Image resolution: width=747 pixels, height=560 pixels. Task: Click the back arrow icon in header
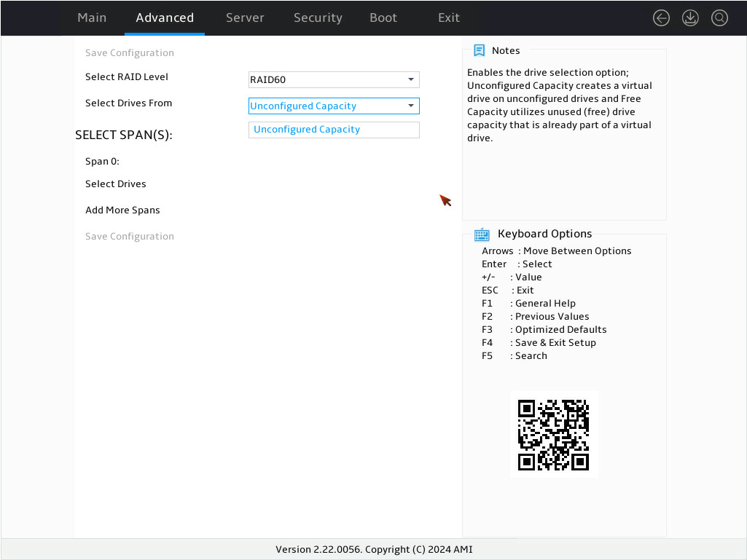point(661,18)
